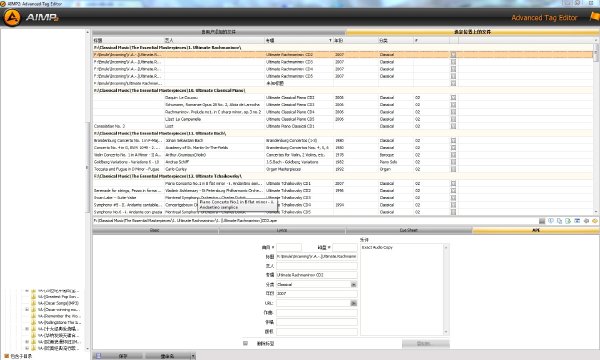Click the yellow icon at the path toolbar's end
Image resolution: width=600 pixels, height=360 pixels.
(x=595, y=221)
